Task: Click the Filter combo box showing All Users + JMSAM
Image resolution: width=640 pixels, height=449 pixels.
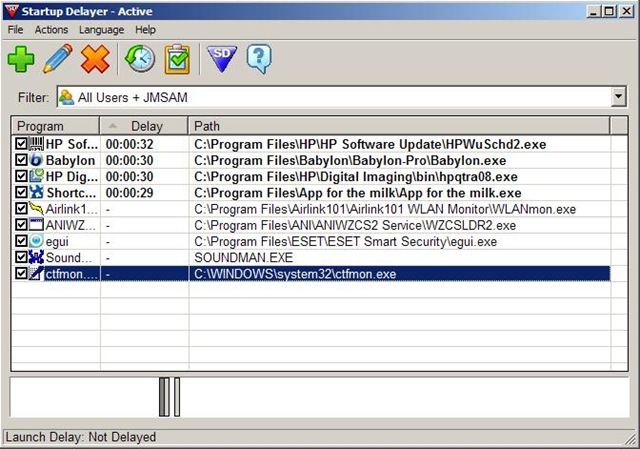Action: (x=341, y=97)
